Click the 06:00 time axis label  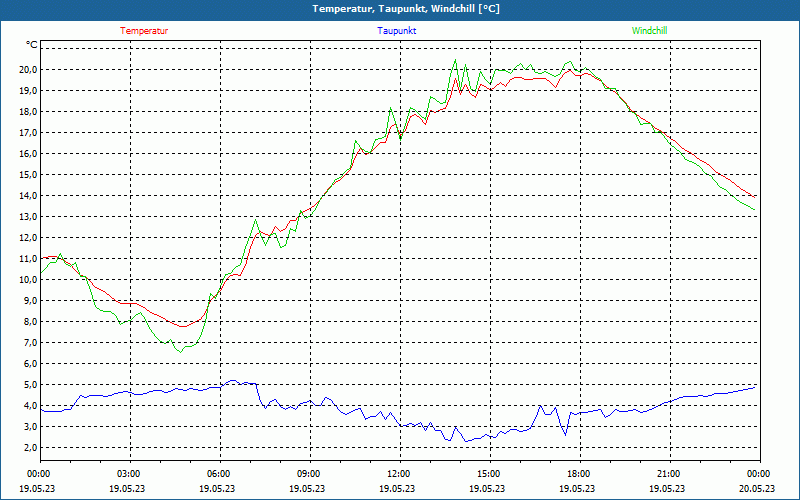pos(218,474)
